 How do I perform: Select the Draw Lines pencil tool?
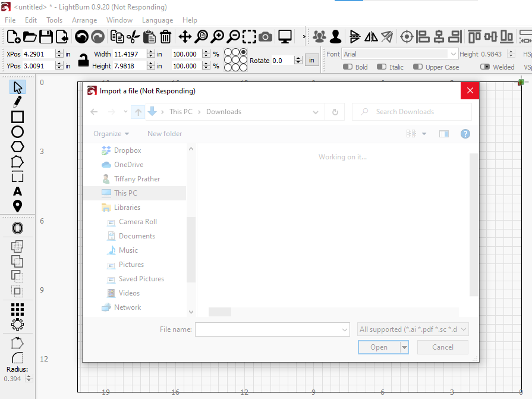17,102
